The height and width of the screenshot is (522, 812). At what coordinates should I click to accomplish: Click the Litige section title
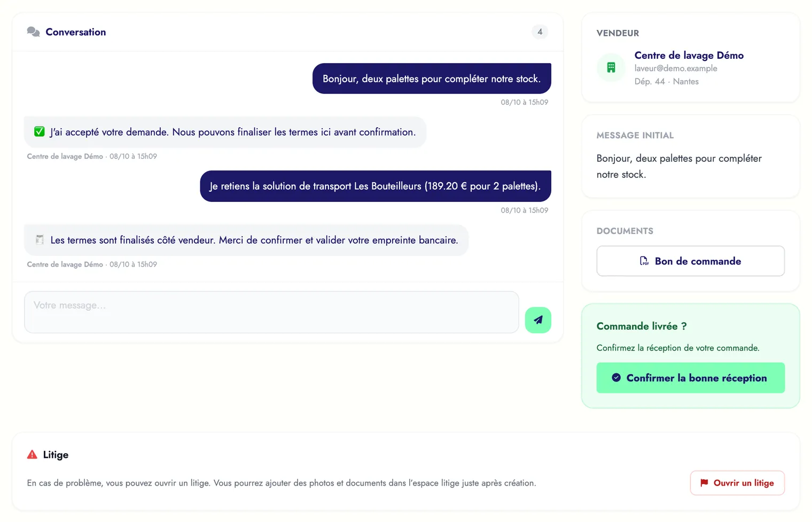click(x=56, y=455)
